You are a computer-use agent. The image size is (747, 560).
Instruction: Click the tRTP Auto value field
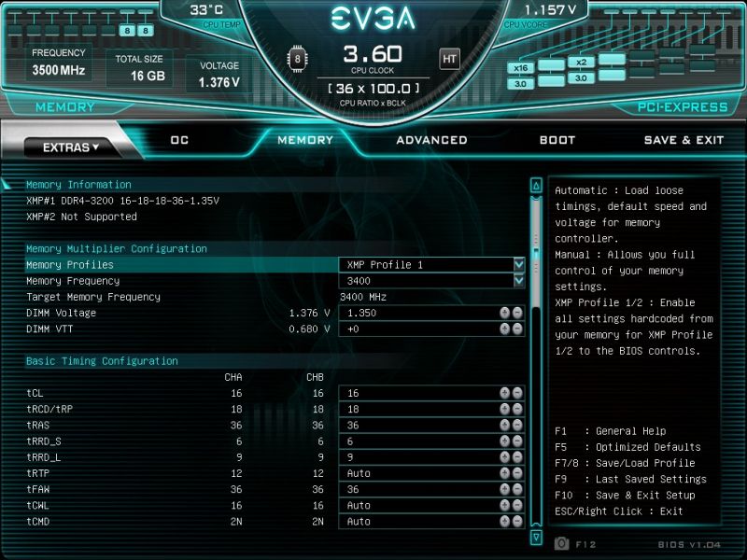pyautogui.click(x=431, y=473)
